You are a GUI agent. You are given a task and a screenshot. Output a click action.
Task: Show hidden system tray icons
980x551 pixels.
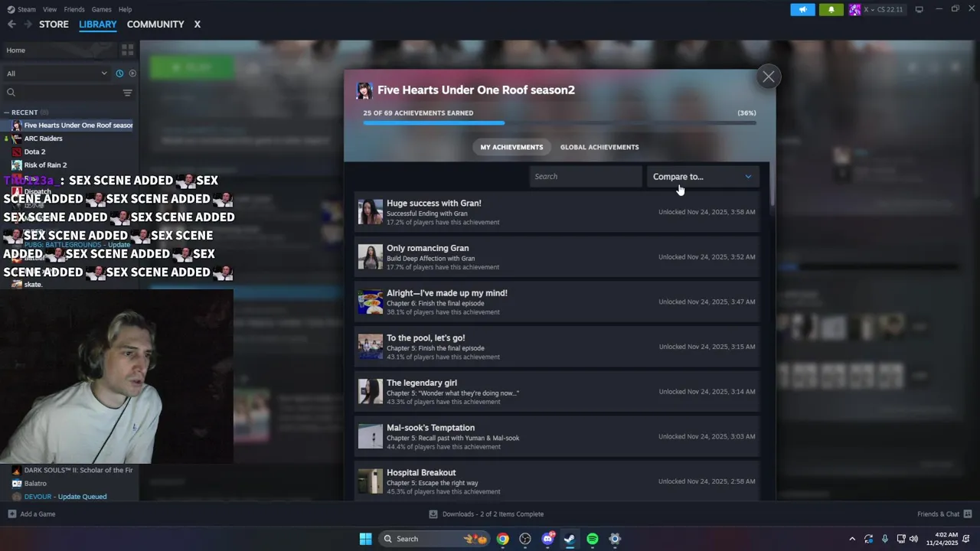pyautogui.click(x=852, y=539)
